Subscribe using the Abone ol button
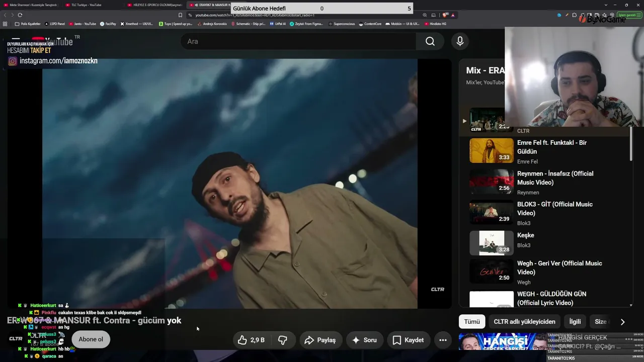Viewport: 644px width, 362px height. [91, 339]
